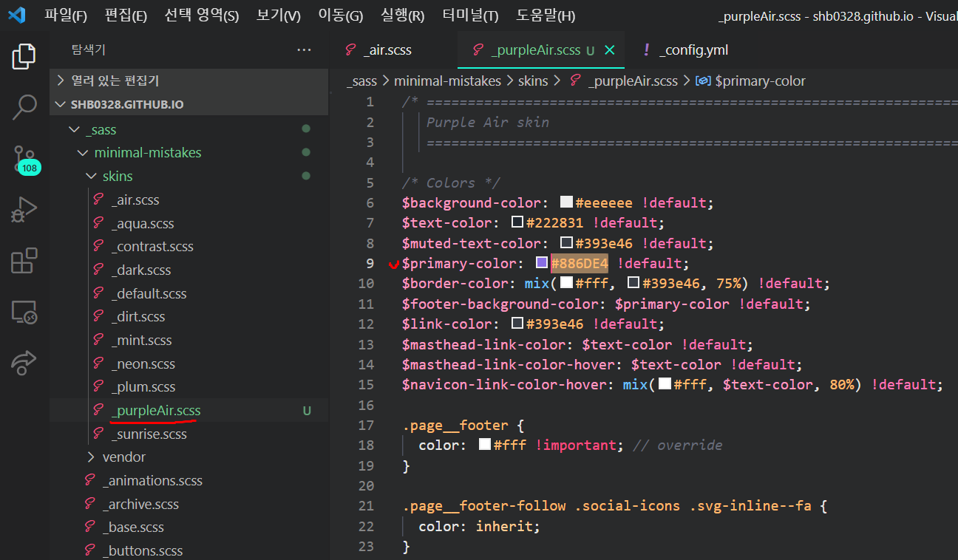Open the Explorer panel more actions ellipsis
This screenshot has width=958, height=560.
(304, 49)
